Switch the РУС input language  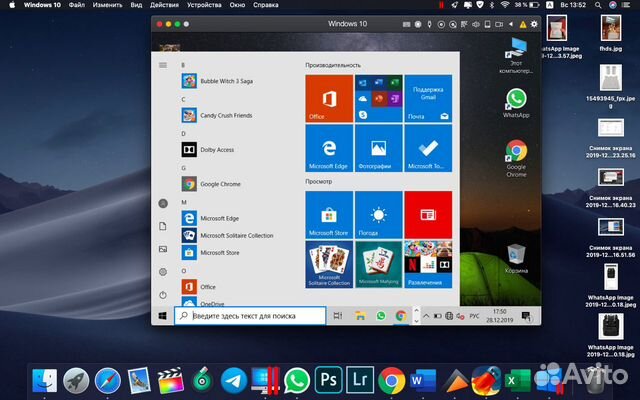[x=474, y=316]
